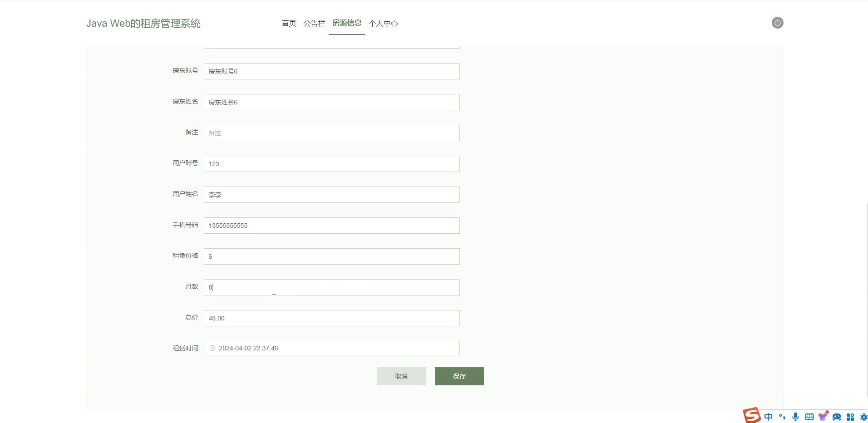Focus the 用户账号 field containing 123
The width and height of the screenshot is (868, 423).
pos(332,164)
